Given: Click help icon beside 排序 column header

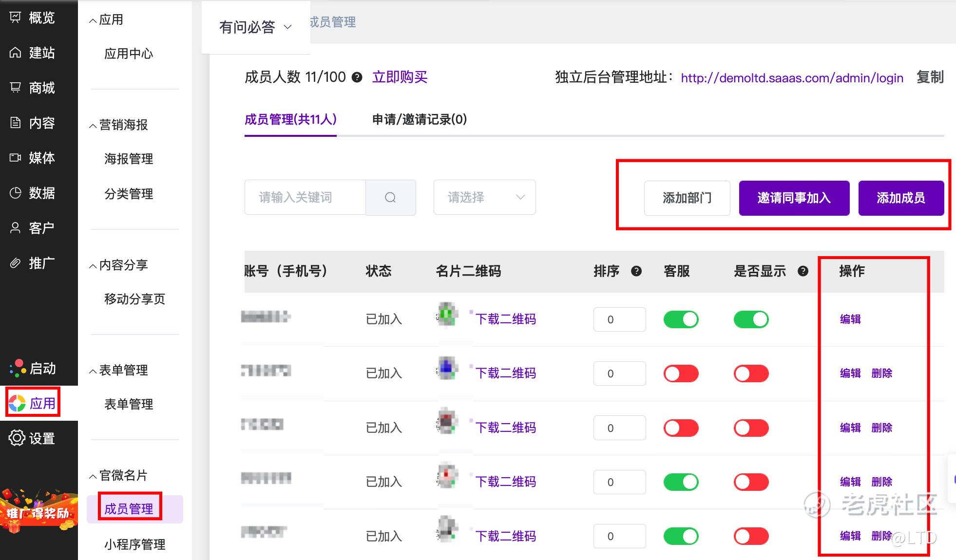Looking at the screenshot, I should tap(636, 271).
